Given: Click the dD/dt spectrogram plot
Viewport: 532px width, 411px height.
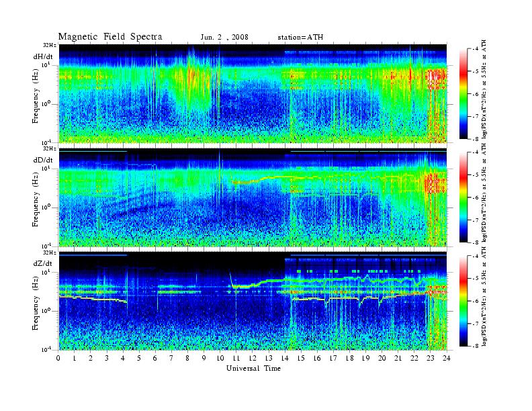Looking at the screenshot, I should pos(253,197).
